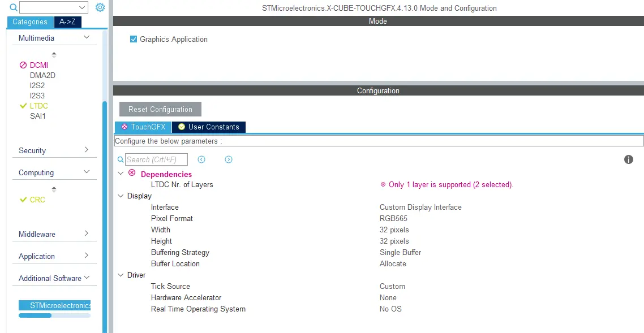Collapse the Multimedia category
Image resolution: width=644 pixels, height=333 pixels.
86,37
